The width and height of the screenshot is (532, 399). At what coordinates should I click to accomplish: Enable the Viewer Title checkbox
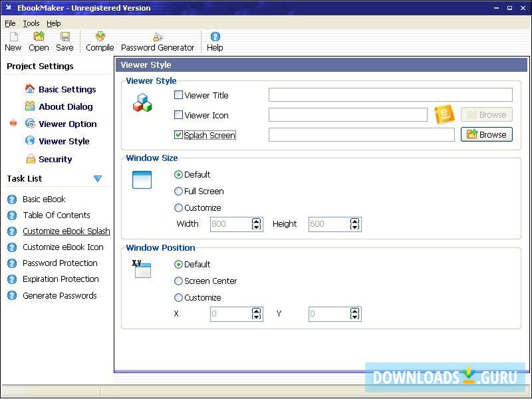pyautogui.click(x=178, y=94)
